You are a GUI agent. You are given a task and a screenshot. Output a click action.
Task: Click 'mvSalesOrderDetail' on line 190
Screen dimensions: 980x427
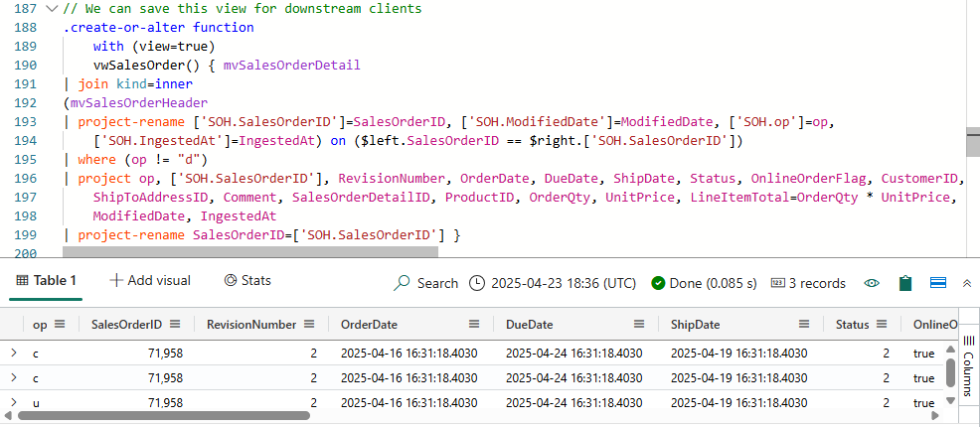tap(292, 65)
